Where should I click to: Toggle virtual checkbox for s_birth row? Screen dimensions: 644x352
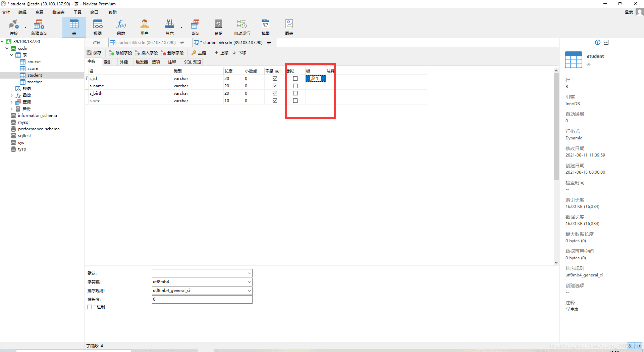[x=295, y=93]
